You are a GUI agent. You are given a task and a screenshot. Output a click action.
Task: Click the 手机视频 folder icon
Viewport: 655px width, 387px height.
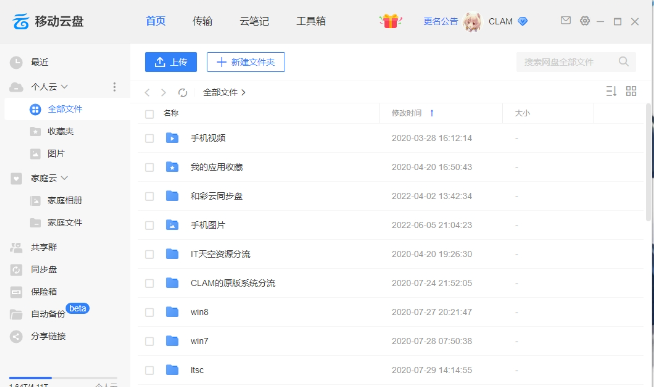(x=172, y=137)
